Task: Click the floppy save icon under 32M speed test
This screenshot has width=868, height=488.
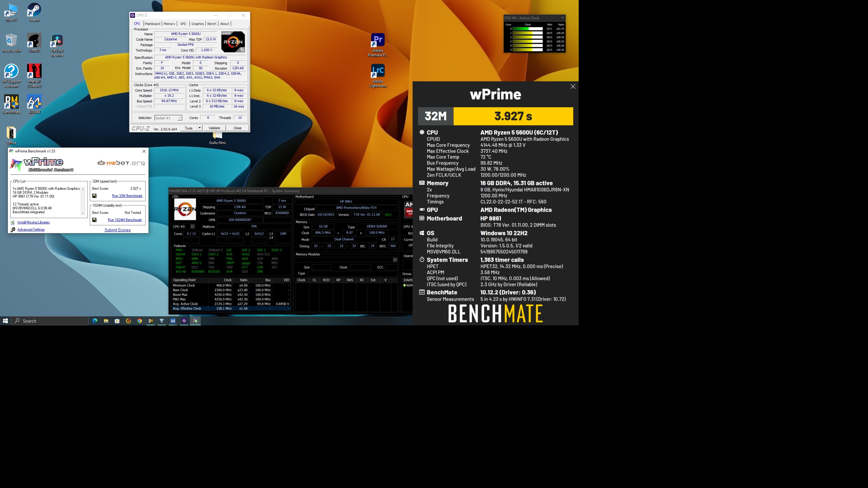Action: pyautogui.click(x=94, y=196)
